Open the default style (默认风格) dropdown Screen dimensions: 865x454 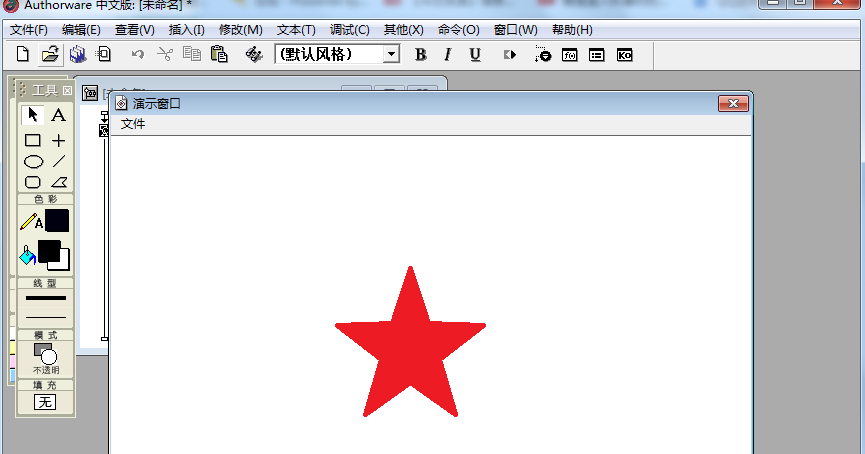[391, 54]
